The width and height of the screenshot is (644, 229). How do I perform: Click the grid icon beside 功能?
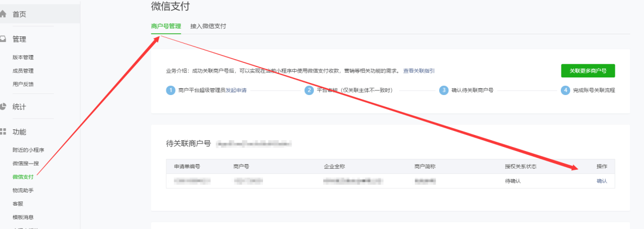coord(3,132)
